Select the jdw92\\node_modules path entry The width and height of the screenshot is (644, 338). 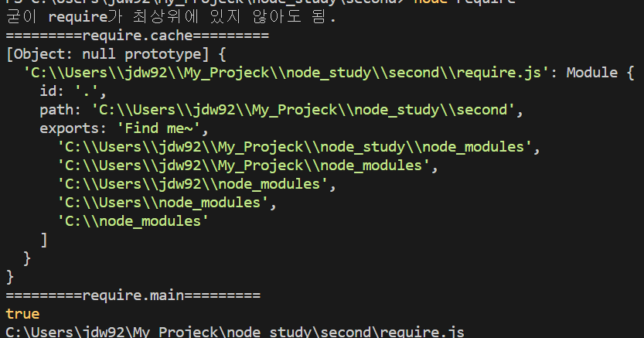(x=196, y=184)
